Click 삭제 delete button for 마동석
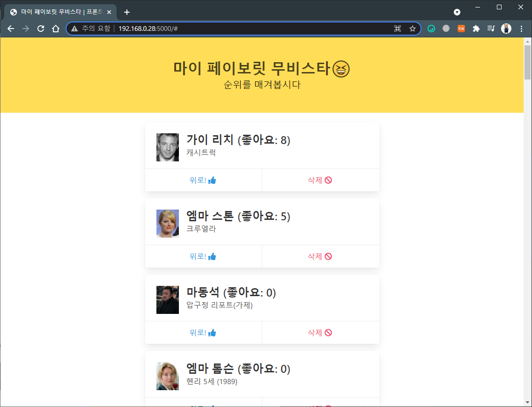This screenshot has height=407, width=532. (x=320, y=333)
